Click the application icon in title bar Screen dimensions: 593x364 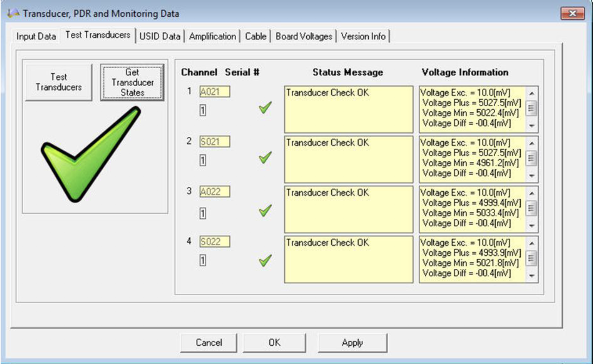click(x=13, y=13)
